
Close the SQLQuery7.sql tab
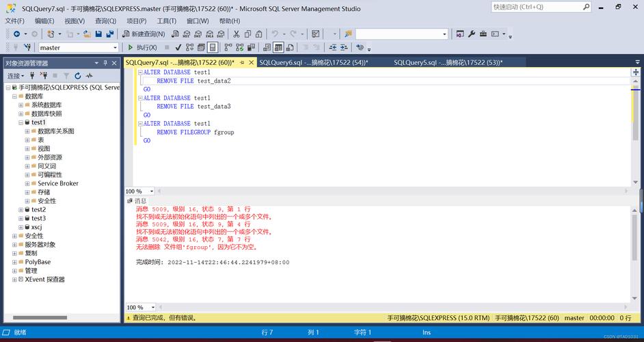[252, 62]
